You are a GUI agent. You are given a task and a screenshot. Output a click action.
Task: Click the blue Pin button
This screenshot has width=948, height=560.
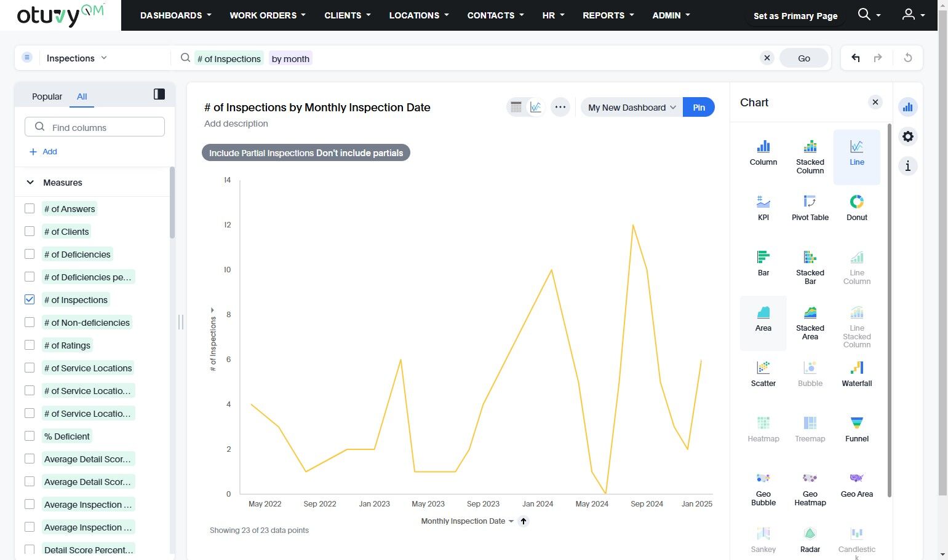click(698, 107)
